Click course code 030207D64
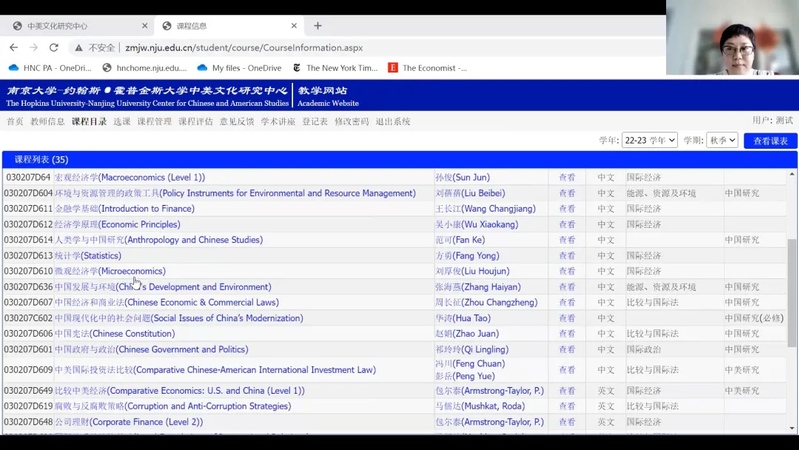Viewport: 799px width, 450px height. point(28,177)
